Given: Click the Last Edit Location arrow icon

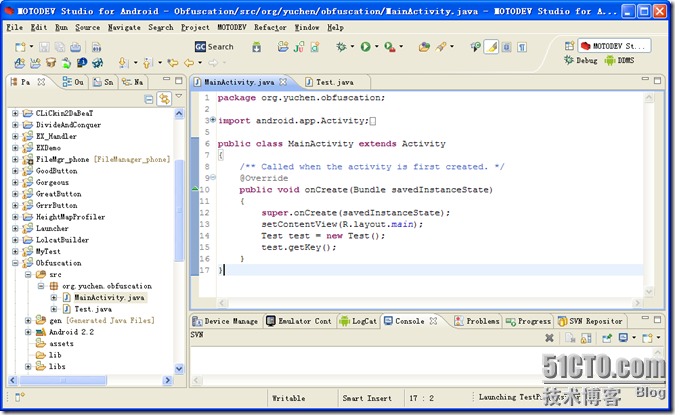Looking at the screenshot, I should tap(173, 63).
